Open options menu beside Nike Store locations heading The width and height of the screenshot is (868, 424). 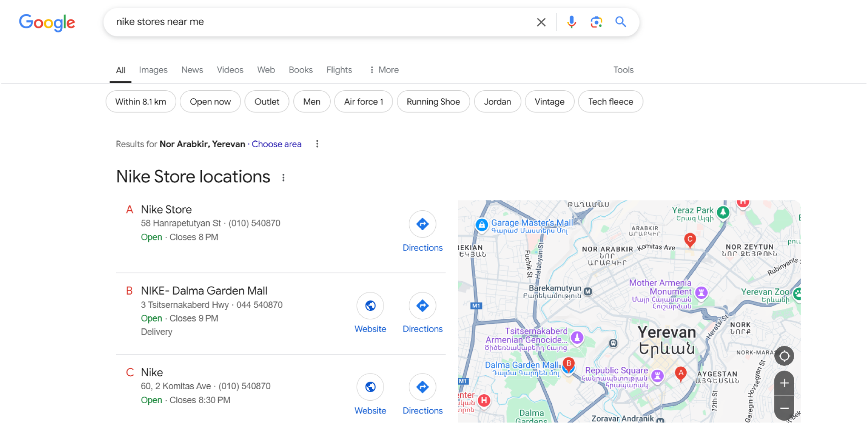283,178
